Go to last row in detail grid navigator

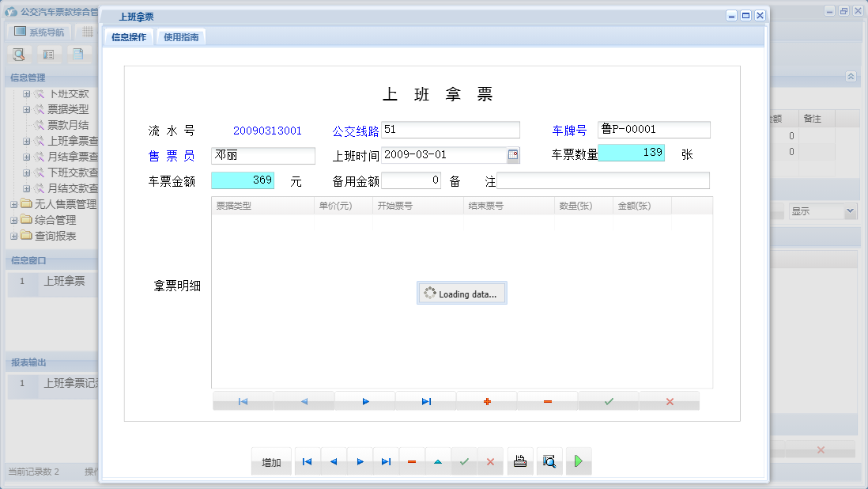[426, 401]
